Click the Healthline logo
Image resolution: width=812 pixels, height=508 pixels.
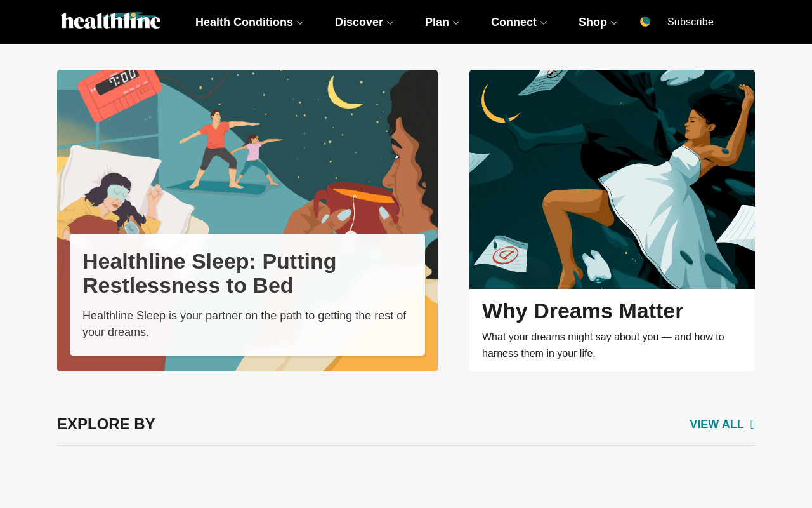point(110,20)
